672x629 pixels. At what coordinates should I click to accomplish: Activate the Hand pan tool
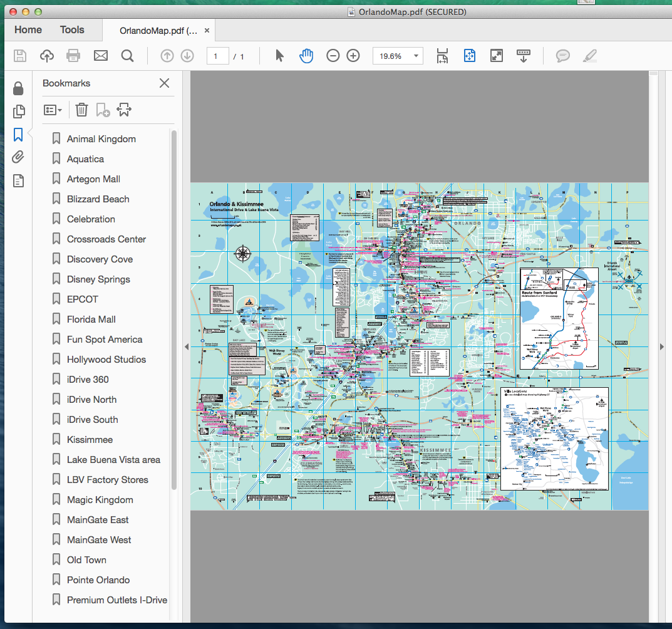(x=306, y=56)
